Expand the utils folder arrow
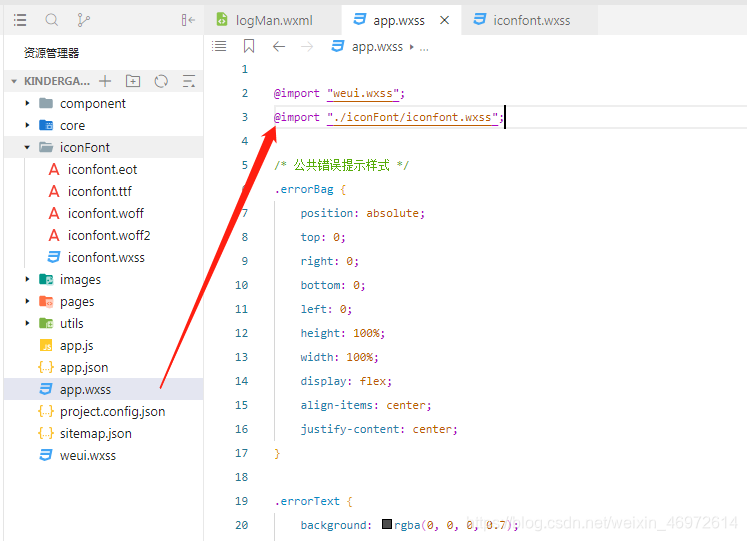747x541 pixels. pyautogui.click(x=27, y=323)
